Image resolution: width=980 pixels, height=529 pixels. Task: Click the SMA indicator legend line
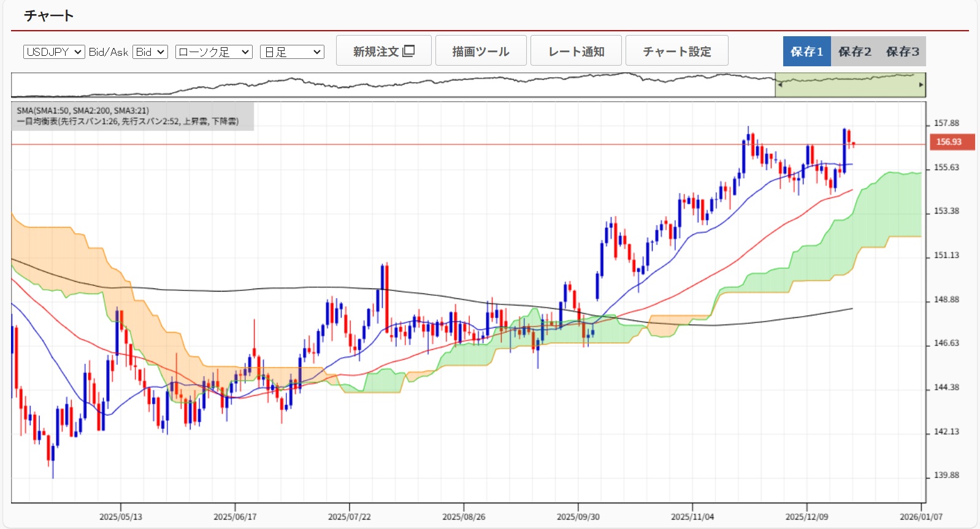coord(83,110)
